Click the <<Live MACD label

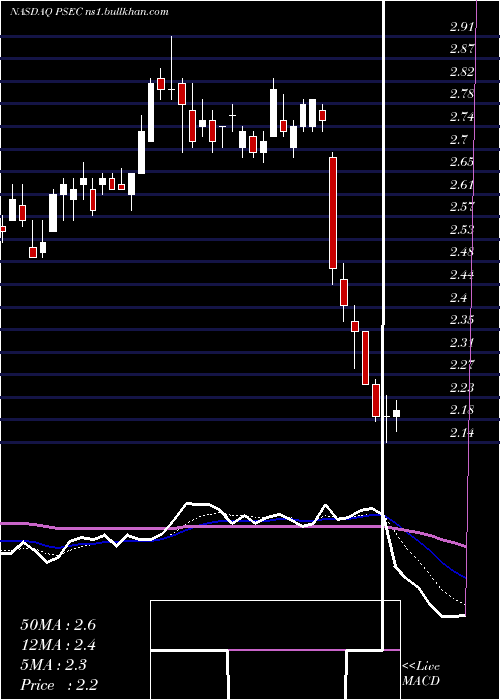[421, 674]
